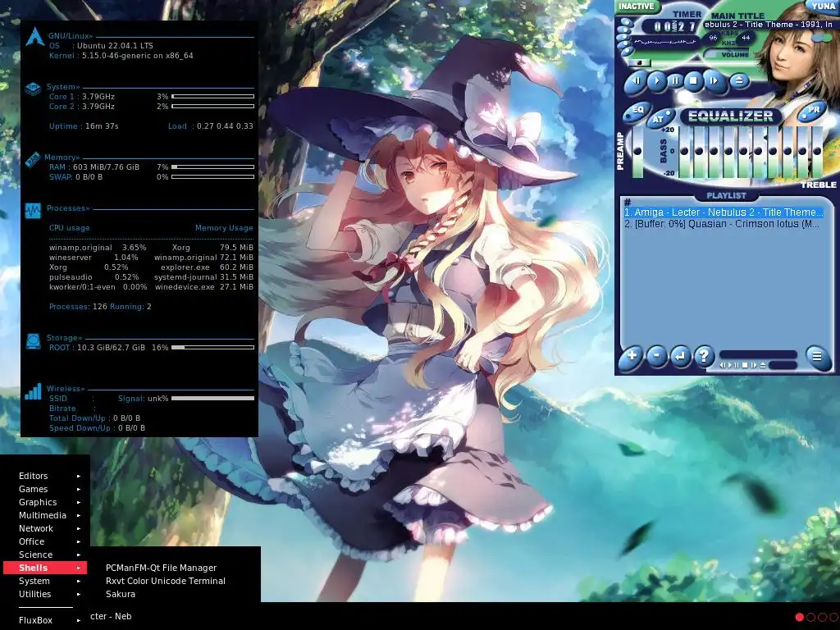The width and height of the screenshot is (840, 630).
Task: Open the System menu entry
Action: point(45,581)
